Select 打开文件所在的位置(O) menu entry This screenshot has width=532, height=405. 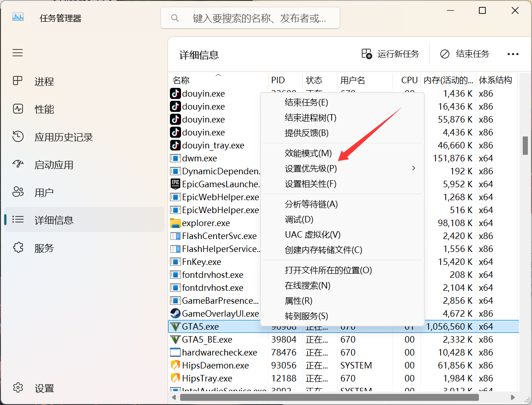[x=328, y=270]
